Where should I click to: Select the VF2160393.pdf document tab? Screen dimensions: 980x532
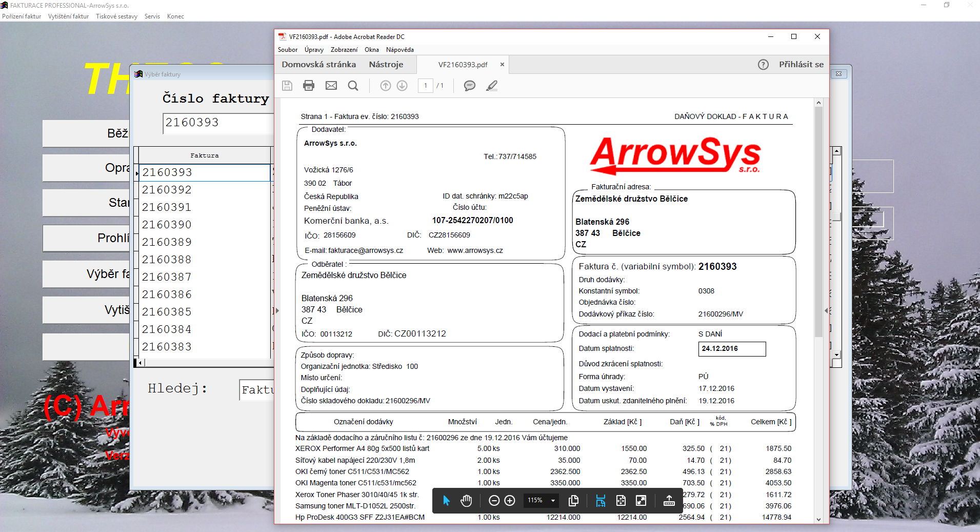pos(463,65)
